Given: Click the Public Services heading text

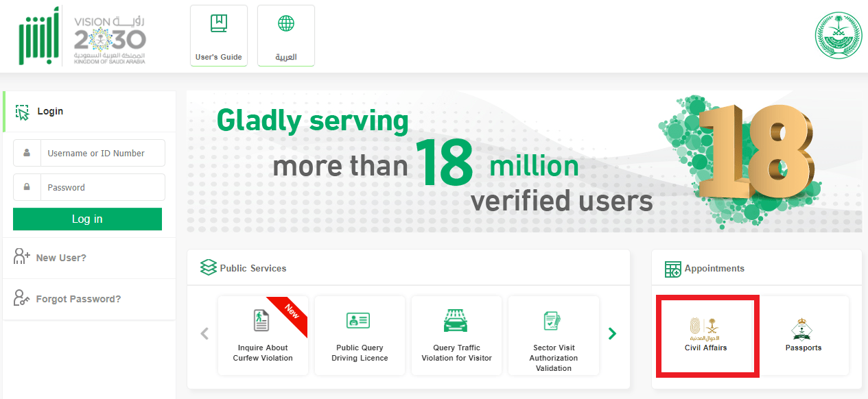Looking at the screenshot, I should [x=253, y=268].
